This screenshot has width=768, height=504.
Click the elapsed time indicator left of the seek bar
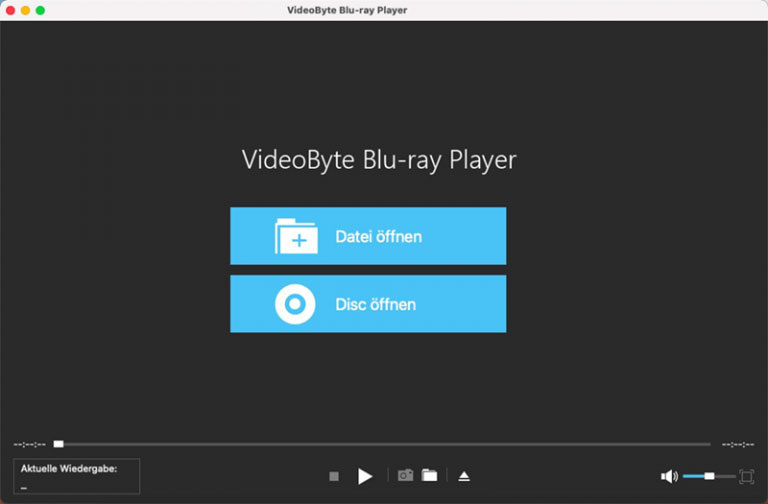[x=29, y=445]
